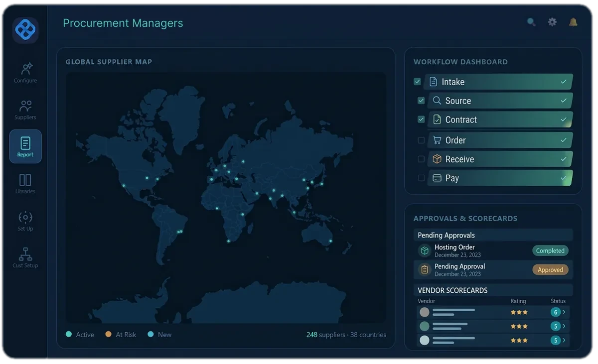The width and height of the screenshot is (598, 364).
Task: Click the first vendor's star rating
Action: coord(519,312)
